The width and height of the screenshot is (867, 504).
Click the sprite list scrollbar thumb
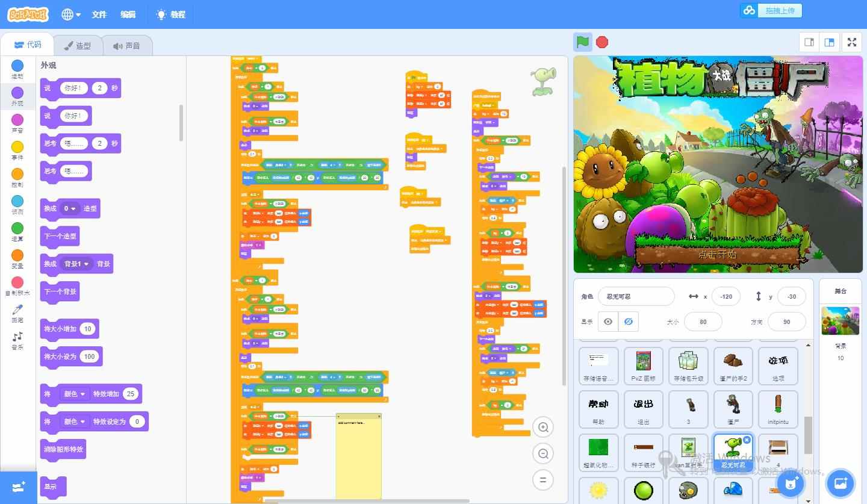(x=809, y=435)
